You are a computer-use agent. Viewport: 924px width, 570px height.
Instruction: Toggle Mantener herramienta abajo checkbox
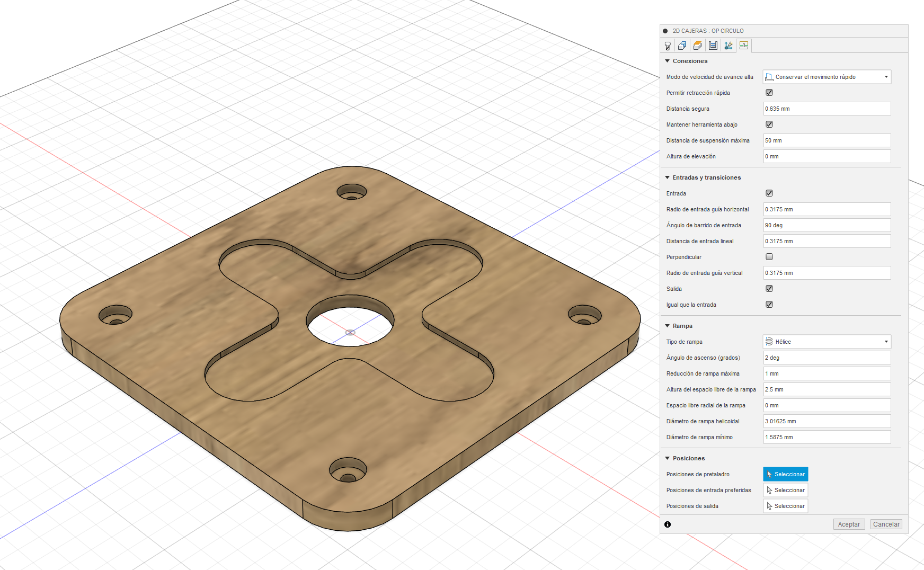tap(769, 124)
